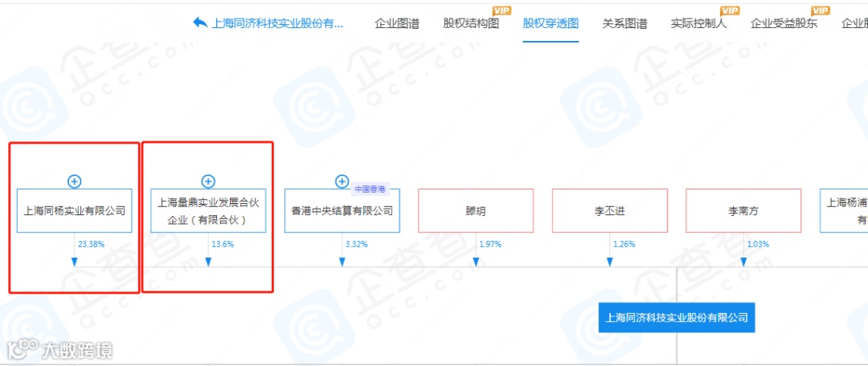Screen dimensions: 868x366
Task: Select the 股权穿透图 tab
Action: pyautogui.click(x=551, y=24)
